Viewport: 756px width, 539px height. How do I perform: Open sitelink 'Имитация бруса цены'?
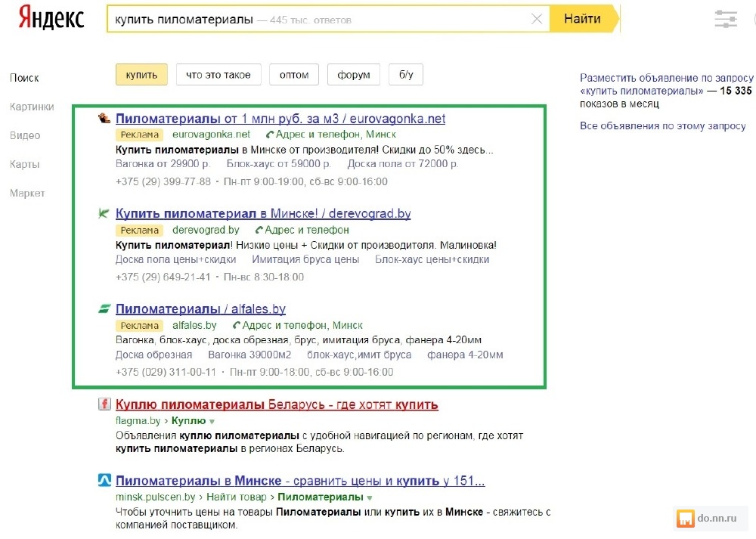tap(305, 259)
